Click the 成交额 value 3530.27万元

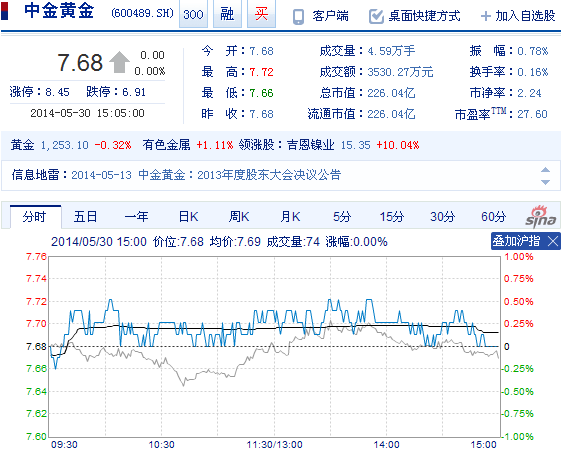point(400,72)
